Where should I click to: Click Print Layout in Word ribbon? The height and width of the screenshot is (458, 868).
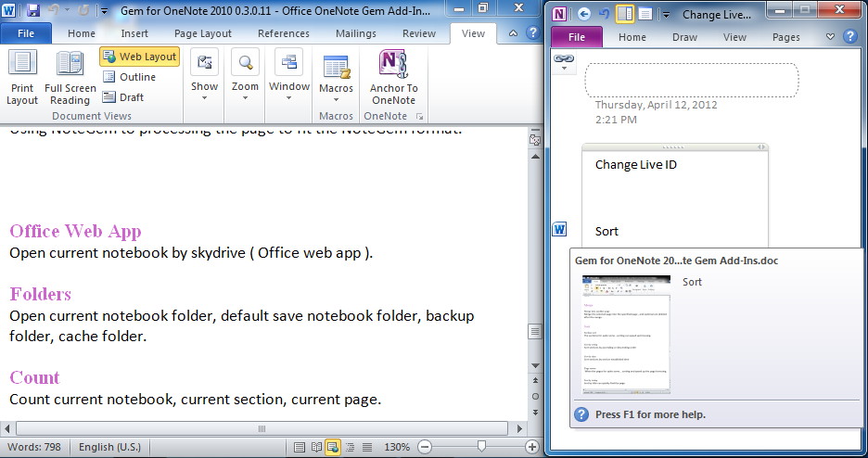point(22,78)
